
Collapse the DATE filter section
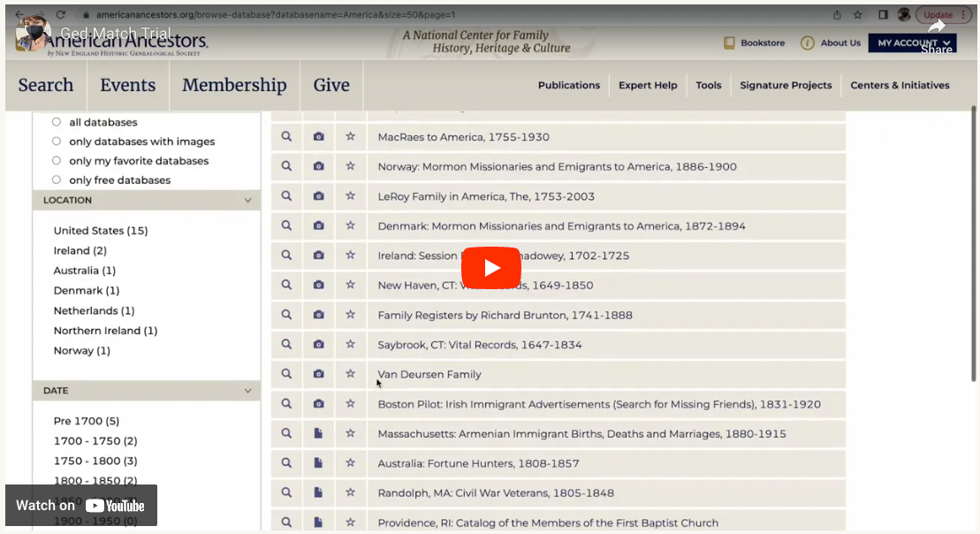[247, 390]
